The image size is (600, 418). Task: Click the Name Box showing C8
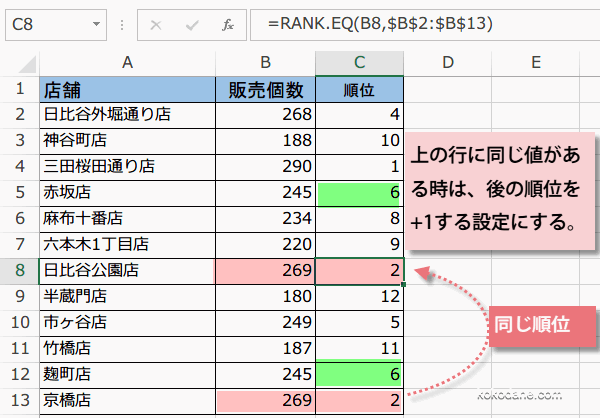click(x=56, y=25)
